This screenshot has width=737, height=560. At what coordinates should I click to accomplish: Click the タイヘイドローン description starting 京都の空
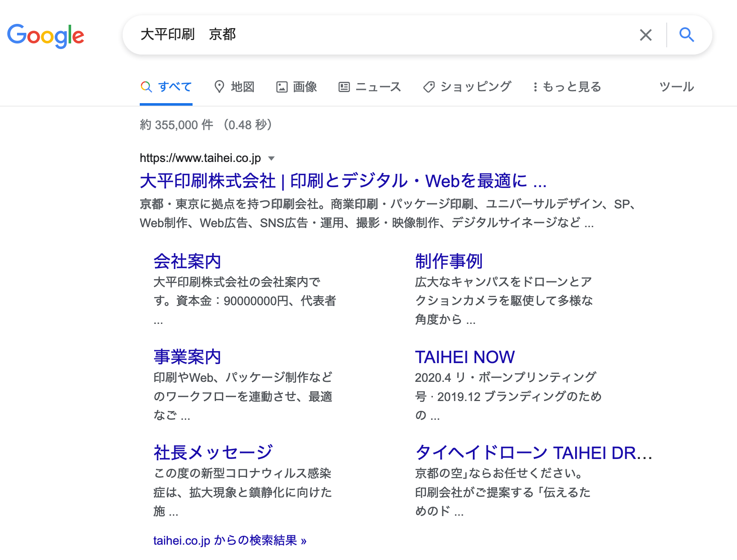[503, 492]
